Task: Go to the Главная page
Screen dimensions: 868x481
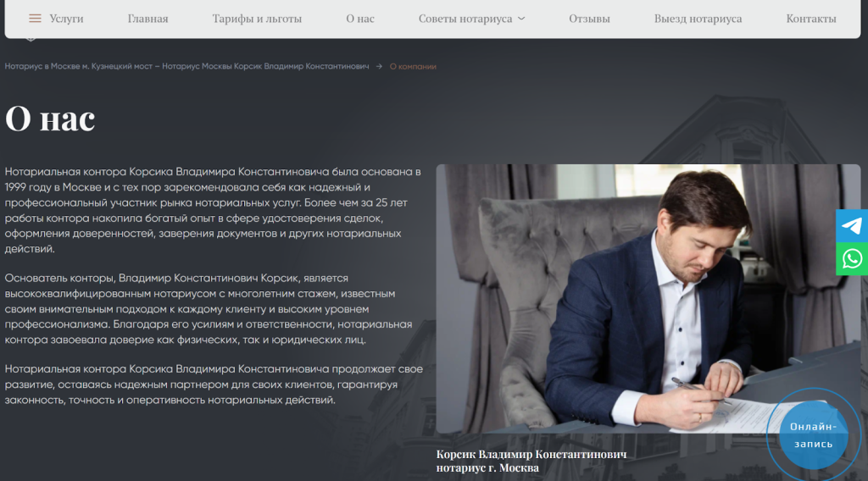Action: point(147,19)
